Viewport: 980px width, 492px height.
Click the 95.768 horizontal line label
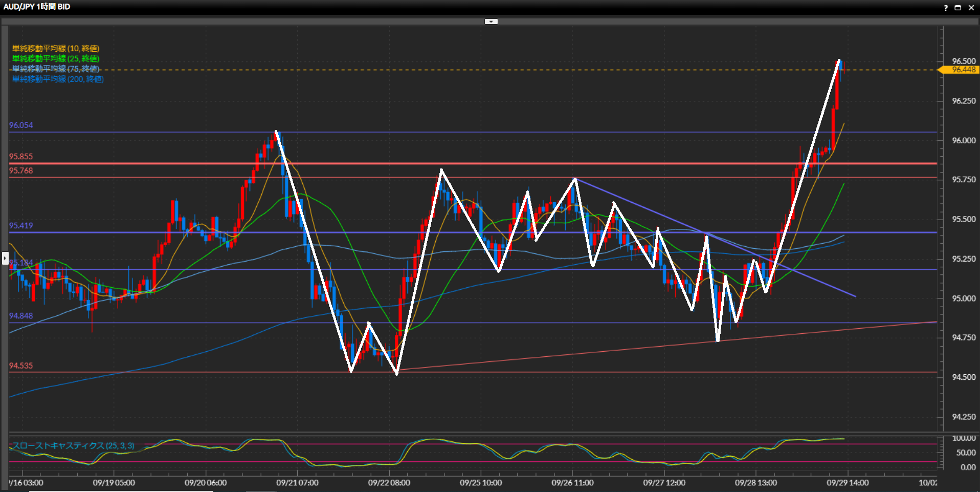coord(21,171)
